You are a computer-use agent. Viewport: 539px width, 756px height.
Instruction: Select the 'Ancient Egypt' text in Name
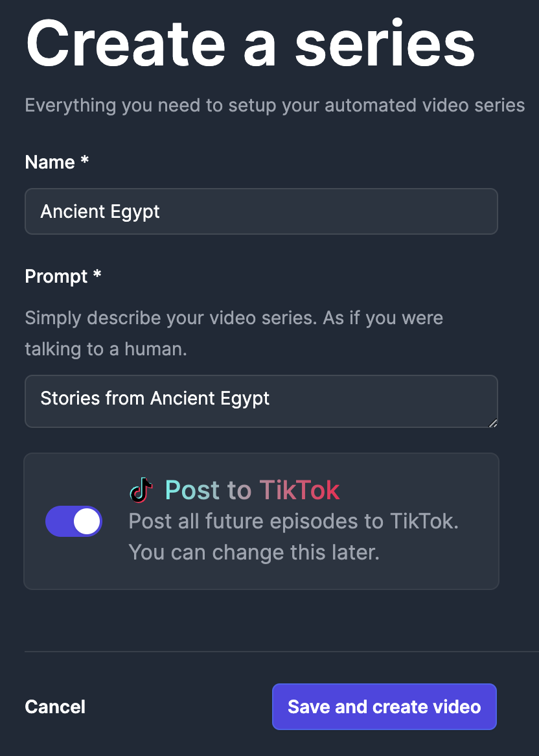100,211
